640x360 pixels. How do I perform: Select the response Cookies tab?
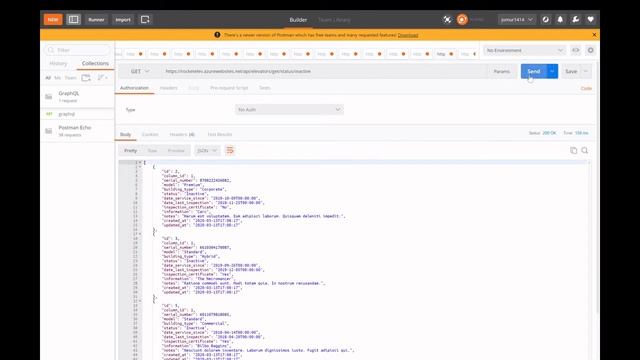[x=150, y=135]
